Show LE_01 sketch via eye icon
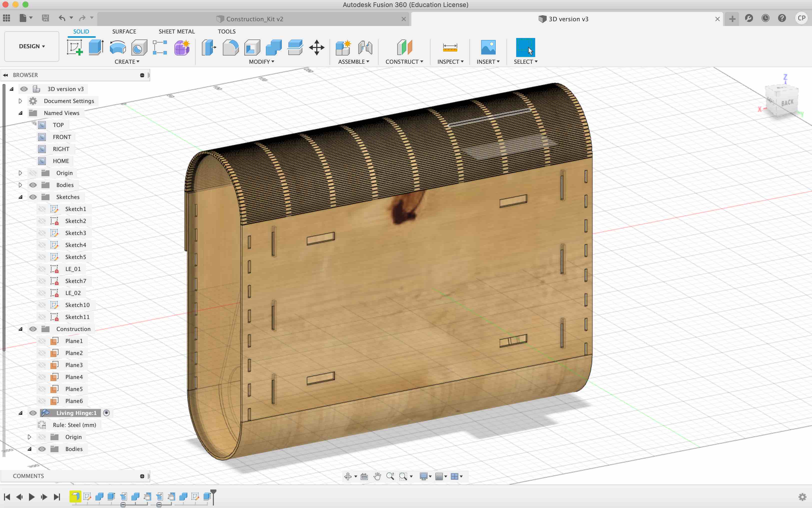 tap(42, 269)
